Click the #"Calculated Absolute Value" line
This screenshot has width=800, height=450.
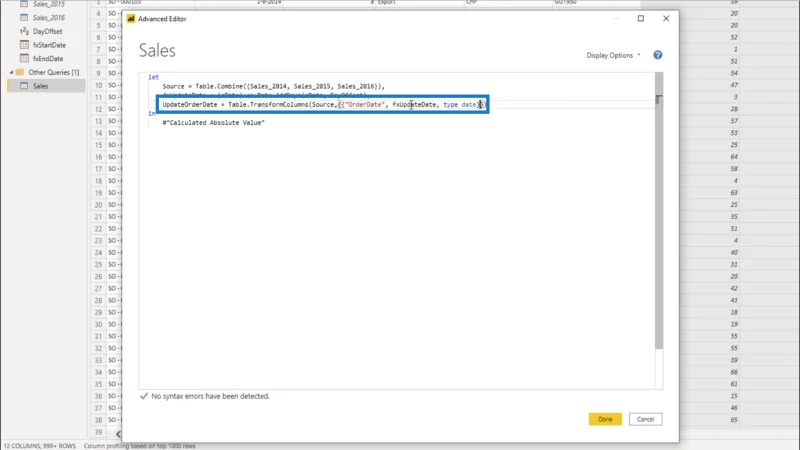213,123
